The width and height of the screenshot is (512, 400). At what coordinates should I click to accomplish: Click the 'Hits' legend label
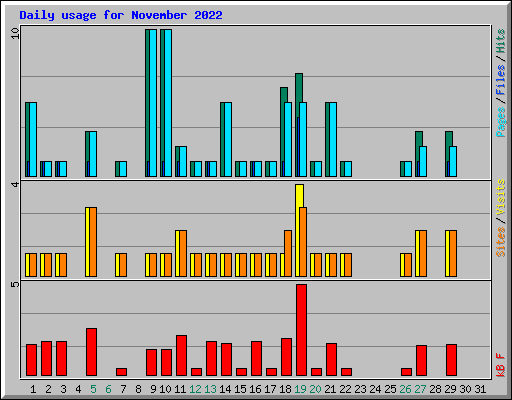pos(500,41)
